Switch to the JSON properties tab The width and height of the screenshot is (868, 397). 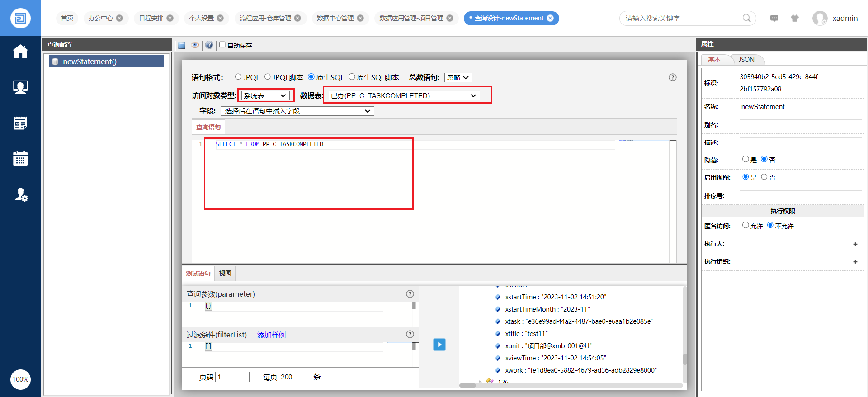[x=746, y=60]
